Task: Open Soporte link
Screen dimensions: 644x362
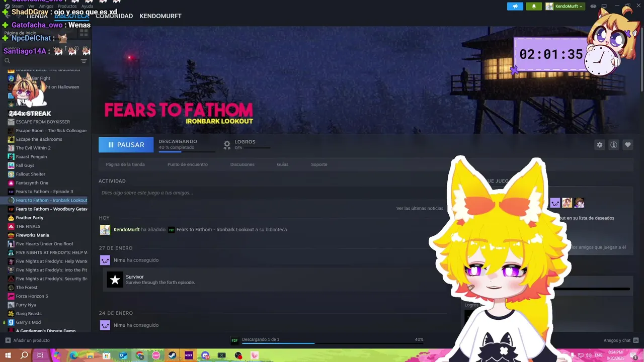Action: pos(319,164)
